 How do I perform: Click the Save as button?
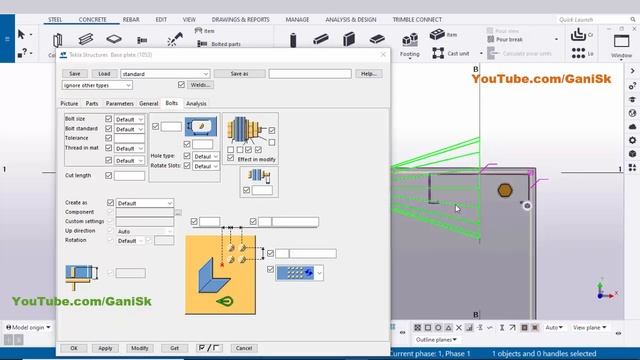[240, 73]
